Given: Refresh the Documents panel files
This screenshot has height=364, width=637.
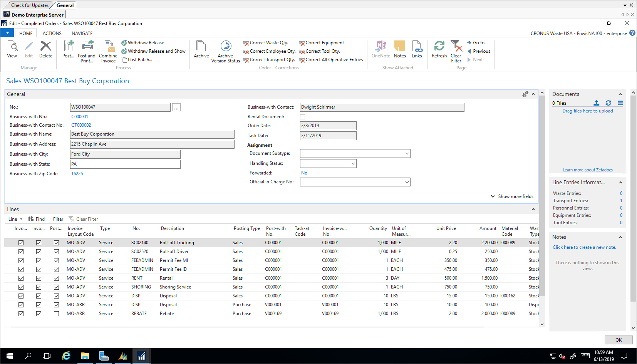Looking at the screenshot, I should point(608,103).
